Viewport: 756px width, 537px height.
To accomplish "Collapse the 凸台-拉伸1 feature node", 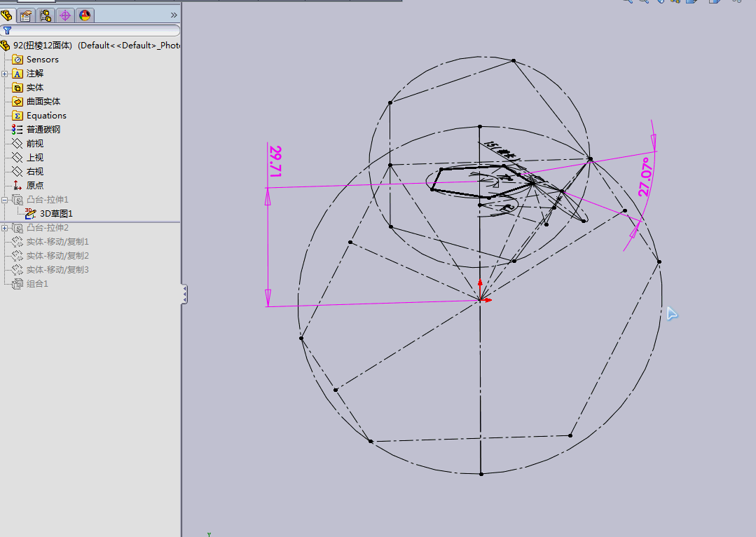I will click(4, 200).
